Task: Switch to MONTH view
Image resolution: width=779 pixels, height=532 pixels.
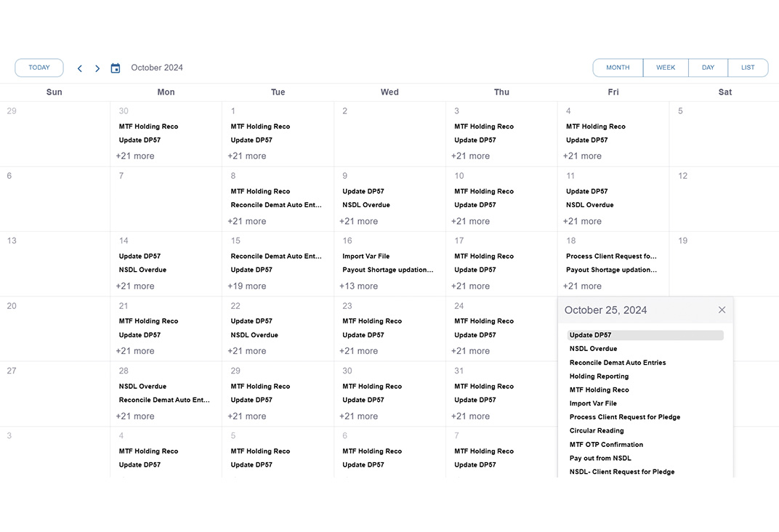Action: (x=618, y=68)
